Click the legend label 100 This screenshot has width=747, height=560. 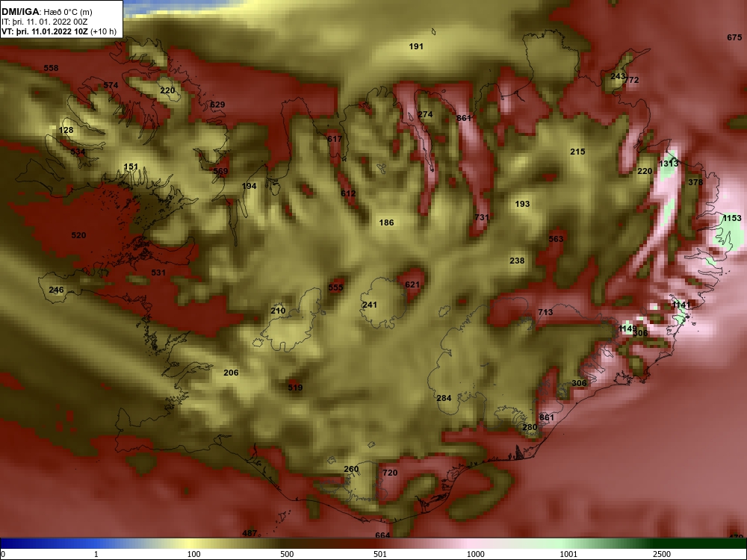[193, 554]
